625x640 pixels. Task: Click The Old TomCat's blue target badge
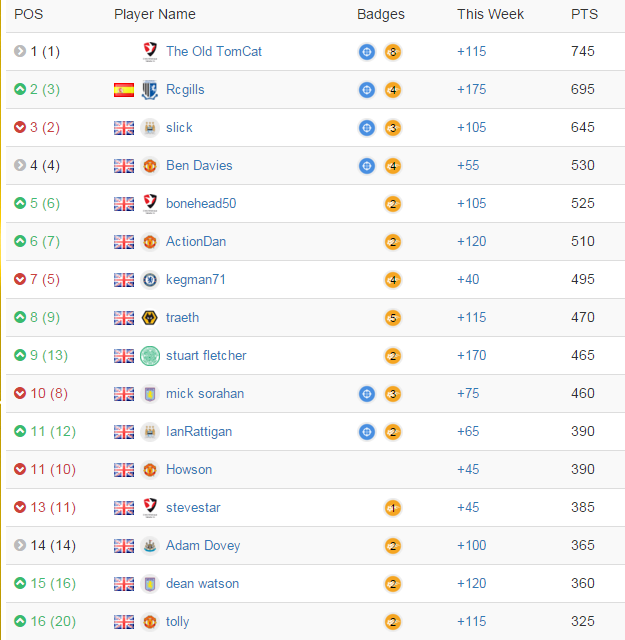click(367, 52)
